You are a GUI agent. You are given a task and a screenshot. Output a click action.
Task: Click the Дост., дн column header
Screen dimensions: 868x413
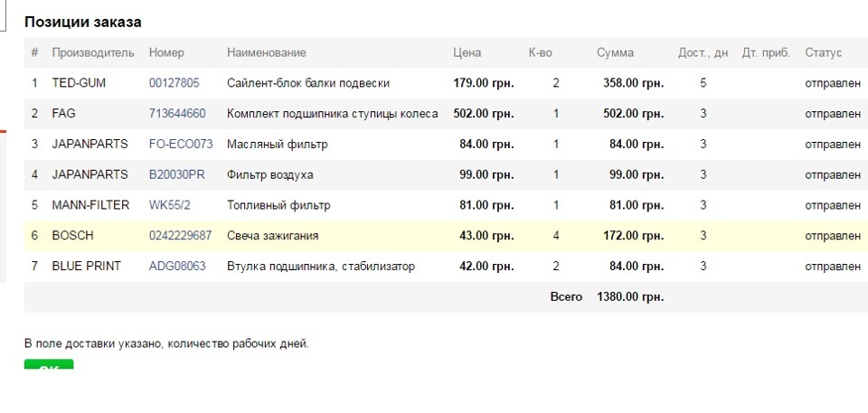pos(703,52)
